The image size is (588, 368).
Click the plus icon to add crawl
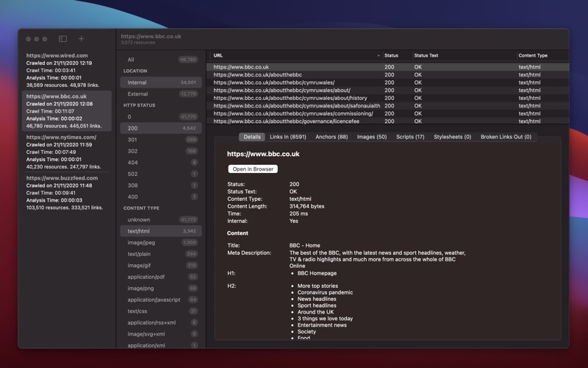click(81, 39)
